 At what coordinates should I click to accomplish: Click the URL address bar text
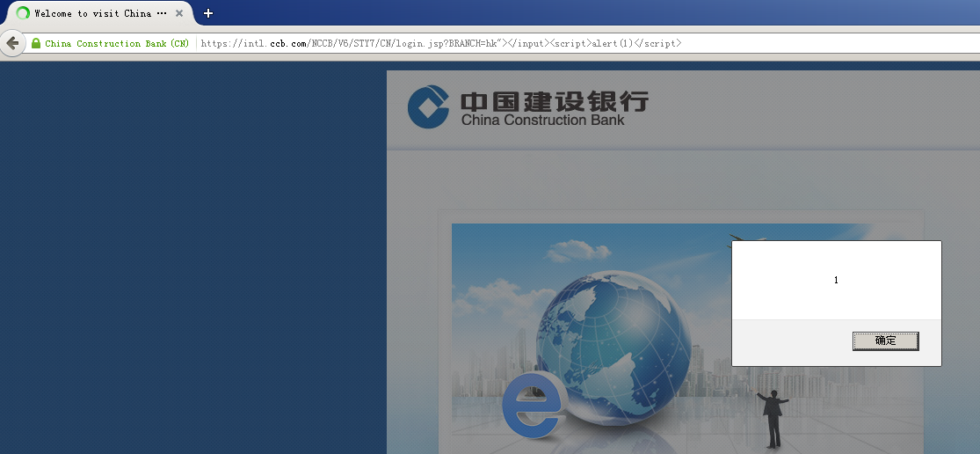click(x=441, y=43)
